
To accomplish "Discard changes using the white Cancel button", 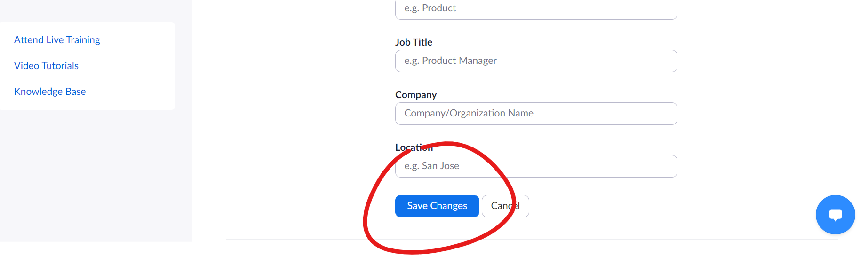I will click(505, 206).
